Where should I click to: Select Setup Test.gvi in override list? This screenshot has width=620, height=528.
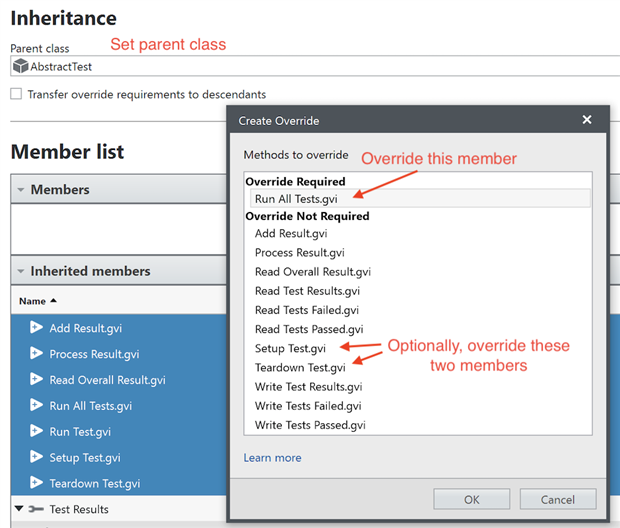point(290,349)
